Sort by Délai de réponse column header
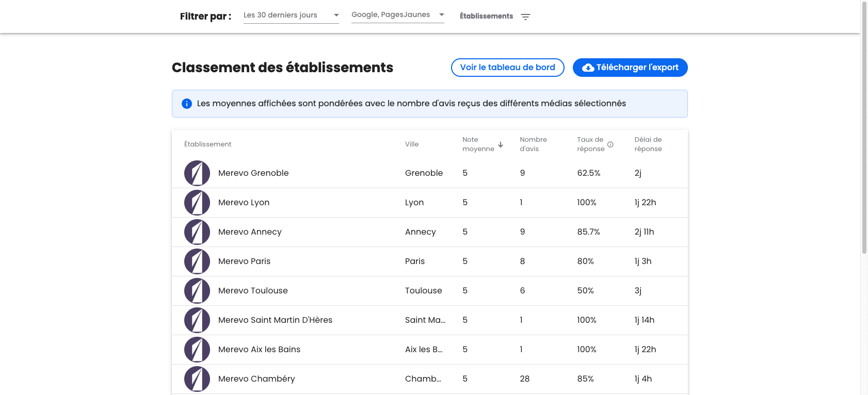This screenshot has height=395, width=868. click(648, 144)
